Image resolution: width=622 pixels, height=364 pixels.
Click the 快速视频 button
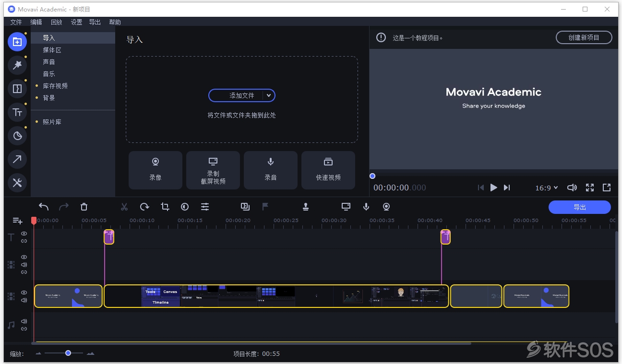(328, 170)
